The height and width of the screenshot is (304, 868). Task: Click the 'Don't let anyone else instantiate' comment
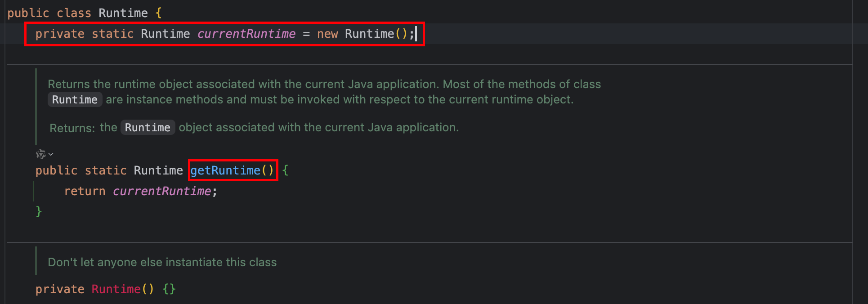(162, 262)
